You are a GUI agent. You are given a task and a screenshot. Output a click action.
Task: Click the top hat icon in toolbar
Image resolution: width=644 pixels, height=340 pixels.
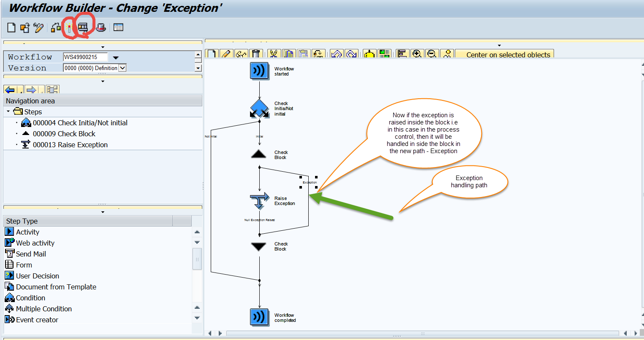(101, 28)
